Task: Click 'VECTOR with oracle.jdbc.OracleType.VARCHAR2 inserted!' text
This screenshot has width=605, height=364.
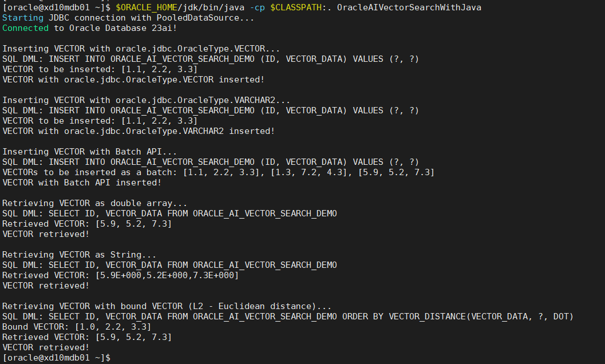Action: 139,131
